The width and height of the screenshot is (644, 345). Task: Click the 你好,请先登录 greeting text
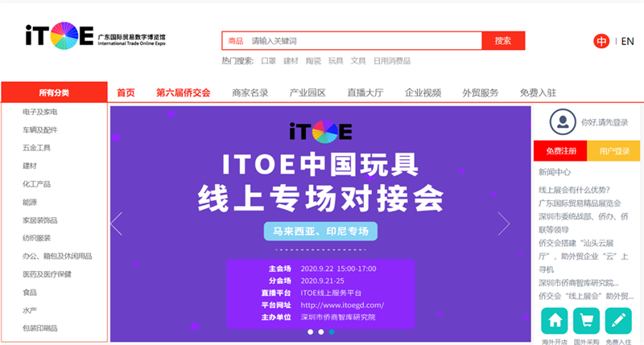tap(605, 122)
